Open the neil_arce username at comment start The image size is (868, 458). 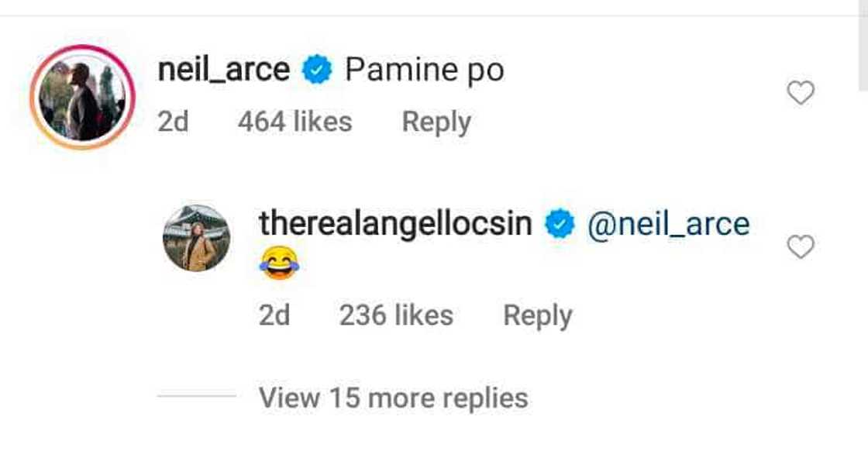point(223,71)
